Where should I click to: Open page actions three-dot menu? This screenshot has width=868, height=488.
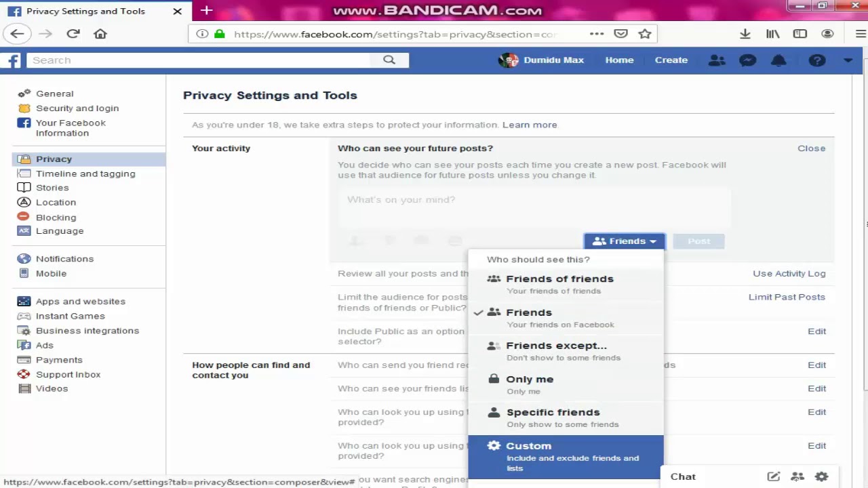tap(597, 34)
